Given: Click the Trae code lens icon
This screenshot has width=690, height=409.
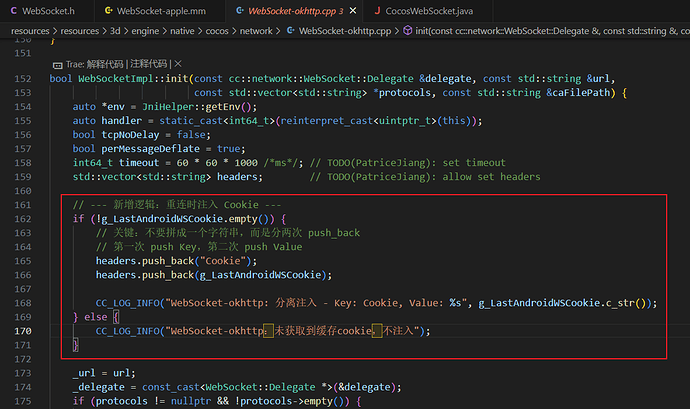Looking at the screenshot, I should [57, 65].
